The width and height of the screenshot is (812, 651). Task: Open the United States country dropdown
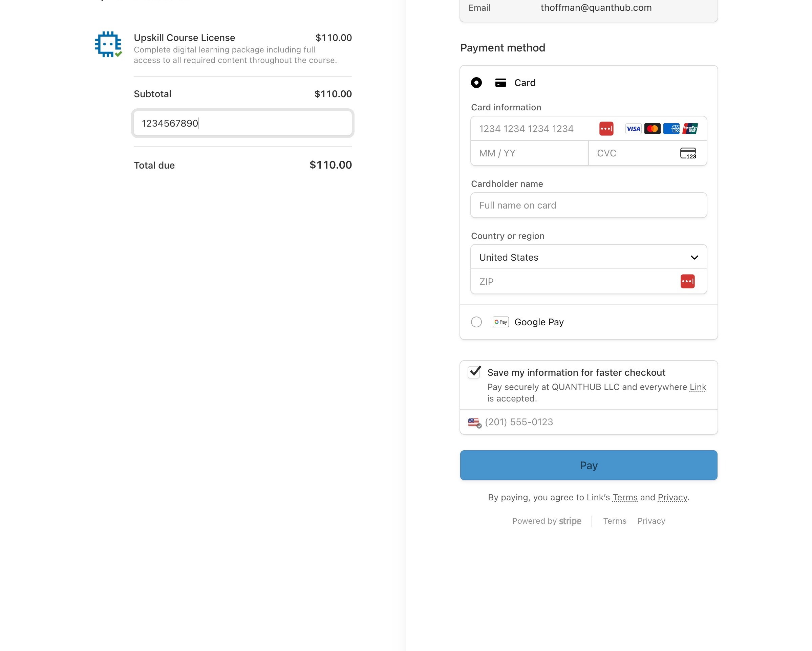[588, 257]
